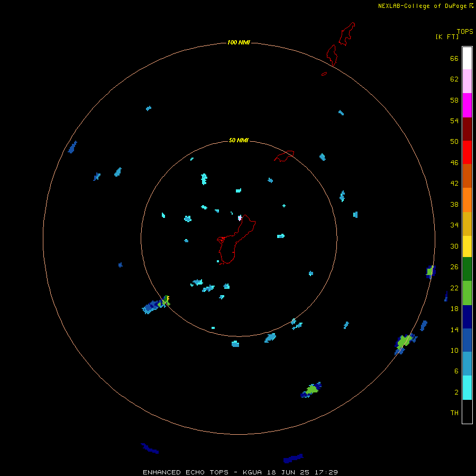476x476 pixels.
Task: Click the yellow 30 kft legend swatch
Action: (x=467, y=246)
